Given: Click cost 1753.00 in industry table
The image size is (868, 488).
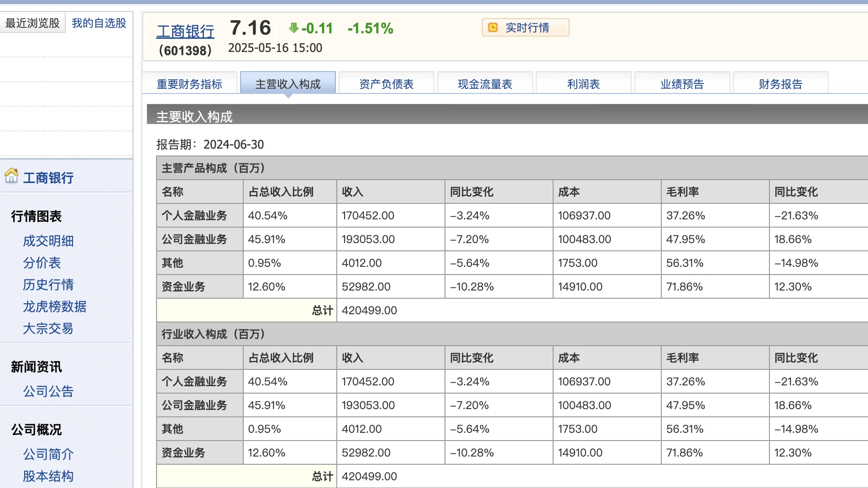Looking at the screenshot, I should (577, 429).
